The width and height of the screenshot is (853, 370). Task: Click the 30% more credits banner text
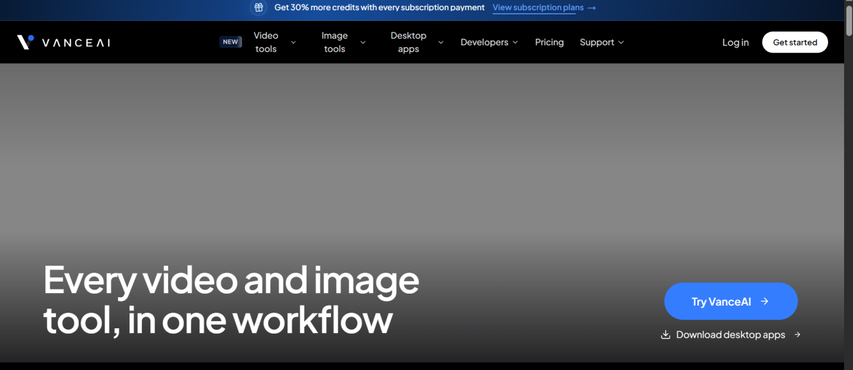[x=379, y=8]
